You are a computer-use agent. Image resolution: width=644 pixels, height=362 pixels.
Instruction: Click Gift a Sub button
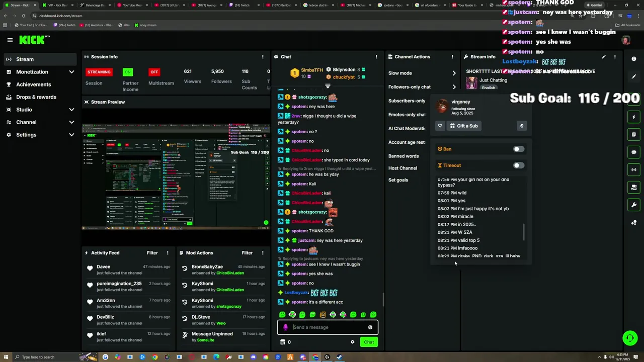[463, 126]
